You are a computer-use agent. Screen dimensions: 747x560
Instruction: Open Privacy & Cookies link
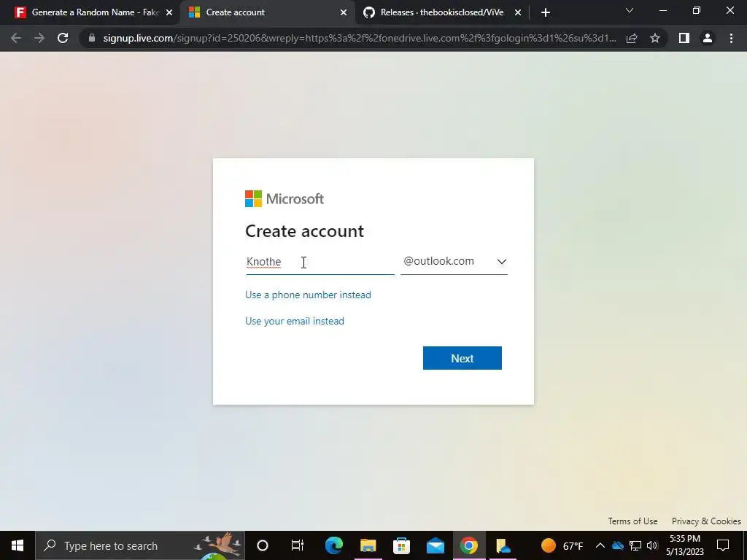706,521
